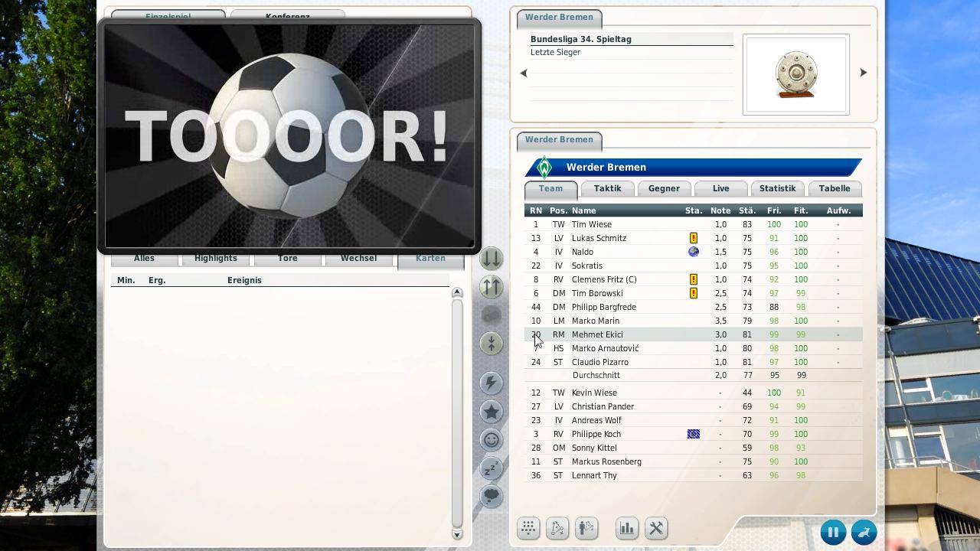Click the blue flag icon for Philippe Koch

[694, 434]
